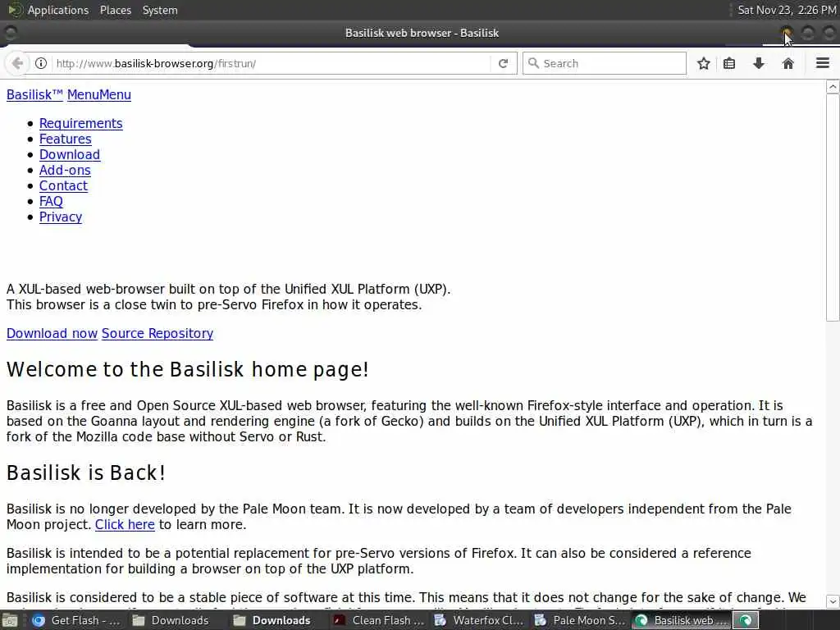Click the last unlabeled Basilisk taskbar icon
This screenshot has width=840, height=630.
pos(746,620)
